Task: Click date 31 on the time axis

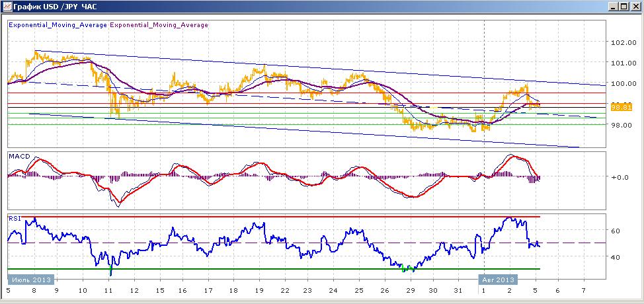Action: (459, 290)
